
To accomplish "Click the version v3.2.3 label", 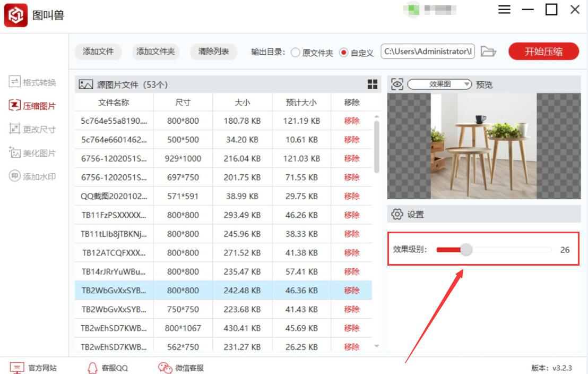I will [551, 368].
